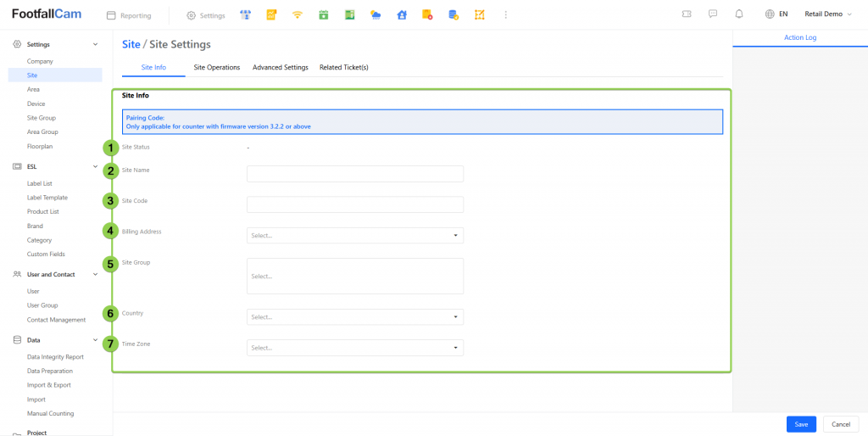Click the Save button
The image size is (868, 436).
click(801, 424)
